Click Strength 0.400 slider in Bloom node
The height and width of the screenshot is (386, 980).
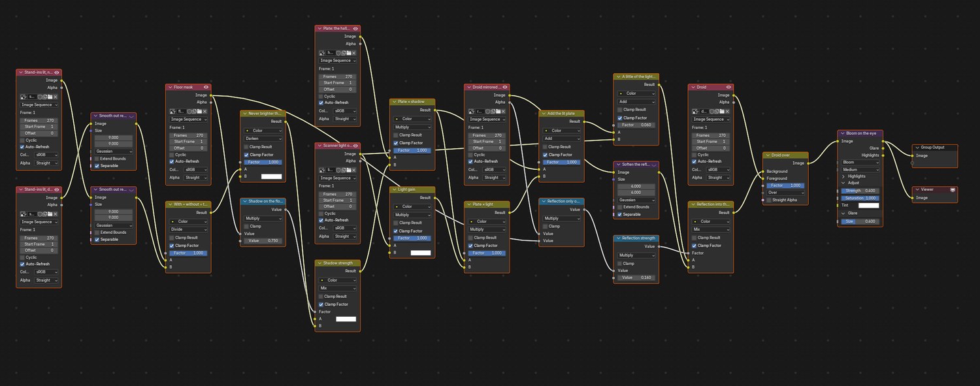[860, 191]
